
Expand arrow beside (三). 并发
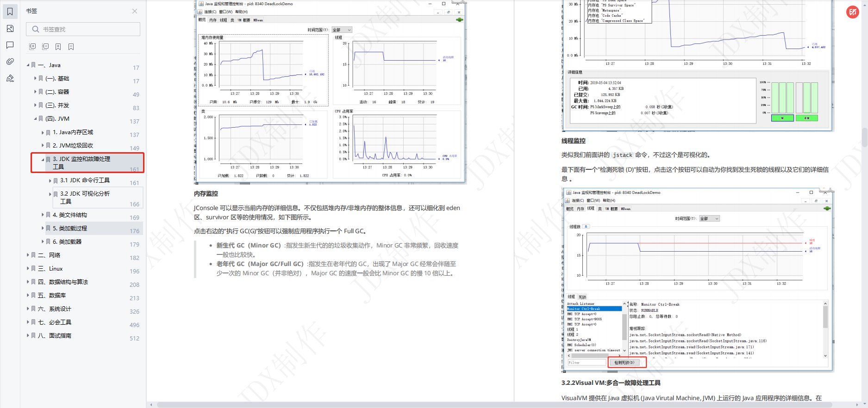(x=35, y=105)
